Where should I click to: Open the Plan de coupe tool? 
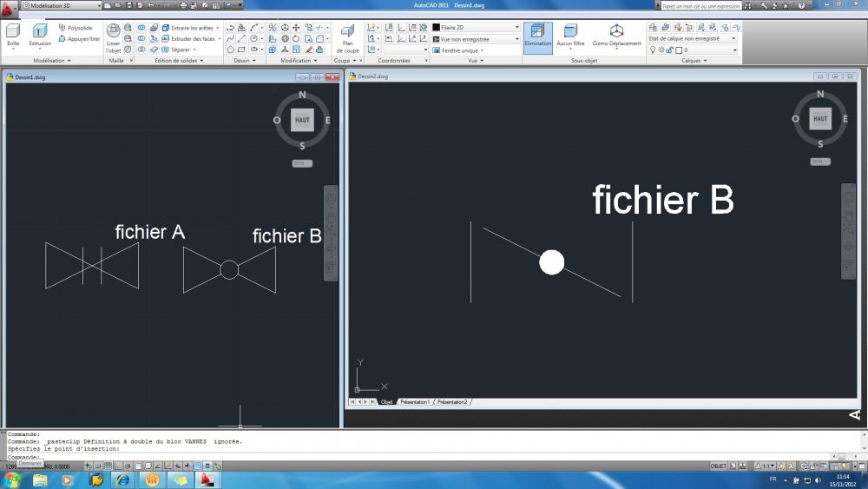[348, 39]
